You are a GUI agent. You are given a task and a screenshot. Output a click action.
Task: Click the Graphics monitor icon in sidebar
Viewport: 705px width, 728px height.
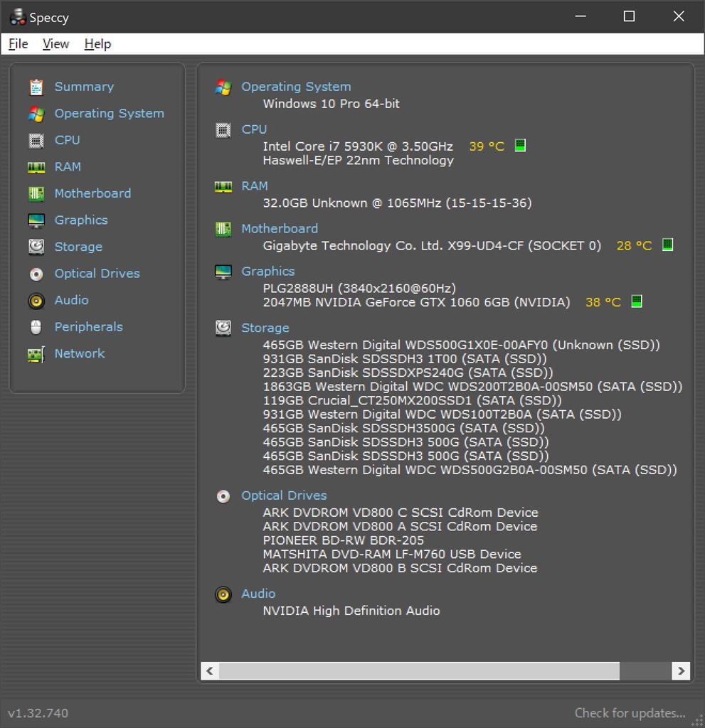[36, 220]
